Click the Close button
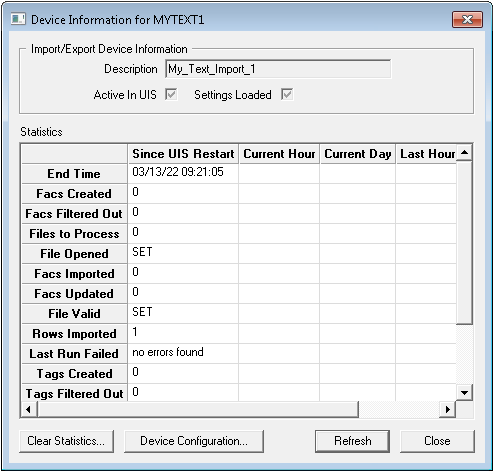494x472 pixels. [x=437, y=441]
